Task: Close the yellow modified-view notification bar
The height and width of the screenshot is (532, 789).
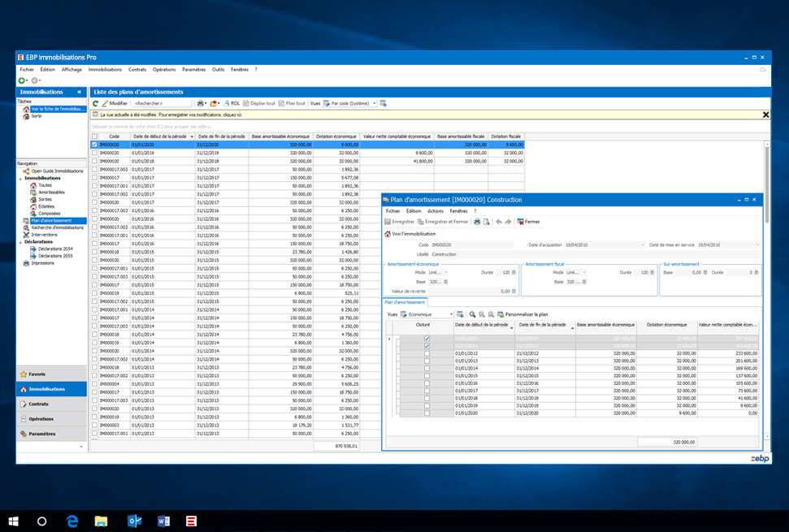Action: pyautogui.click(x=765, y=115)
